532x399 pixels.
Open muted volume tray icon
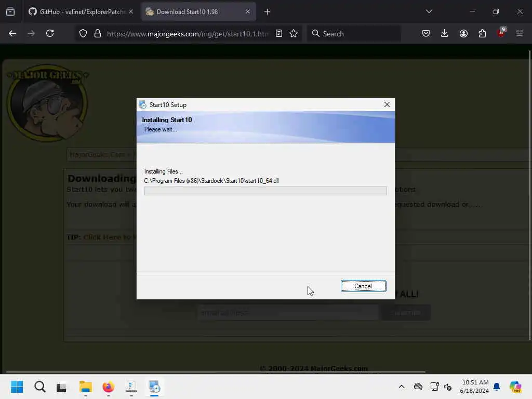click(x=448, y=387)
